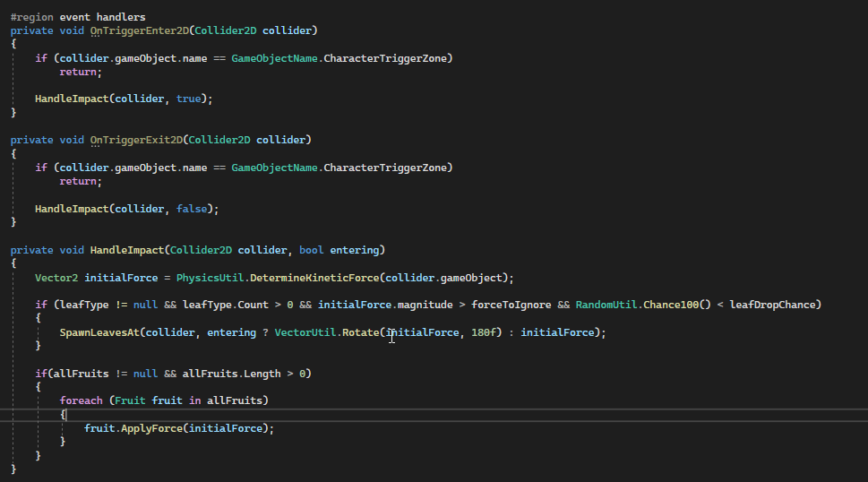868x482 pixels.
Task: Click the Count property of leafType
Action: coord(253,305)
